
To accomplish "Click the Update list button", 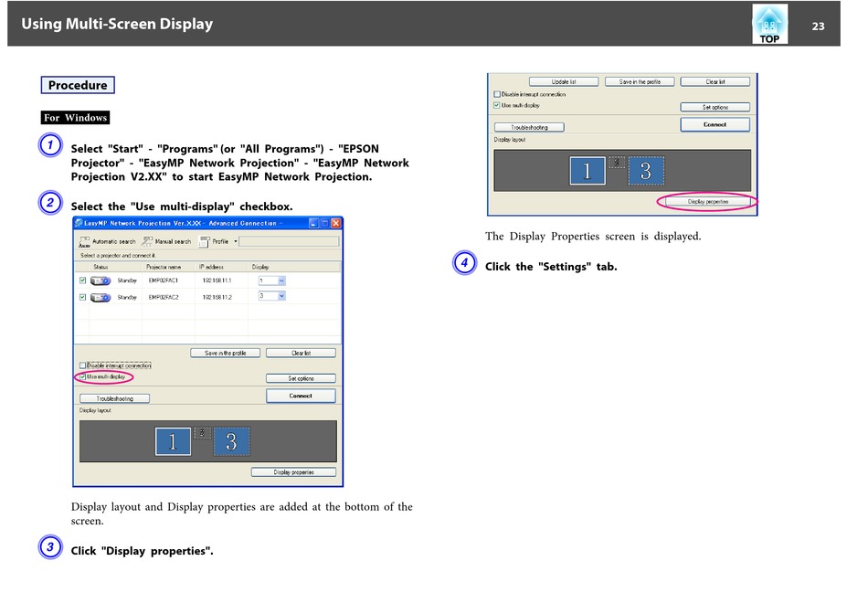I will [564, 81].
